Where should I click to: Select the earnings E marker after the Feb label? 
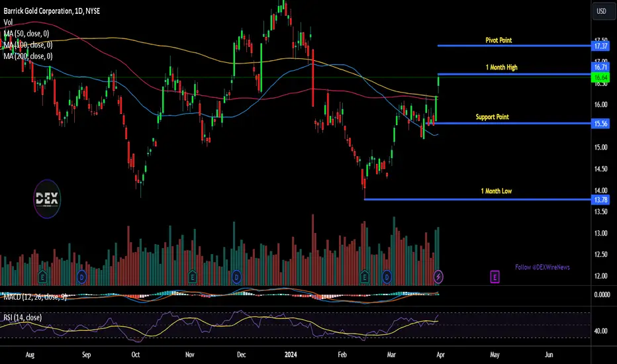point(364,277)
